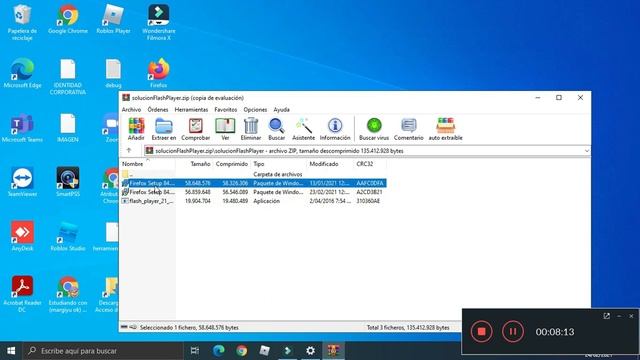Open the Asistente wizard icon
The width and height of the screenshot is (640, 360).
click(303, 129)
